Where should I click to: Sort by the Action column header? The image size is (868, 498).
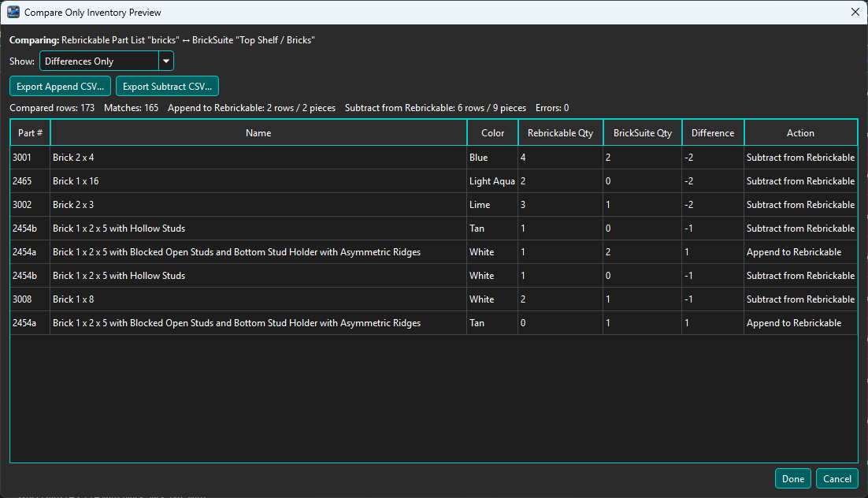800,133
